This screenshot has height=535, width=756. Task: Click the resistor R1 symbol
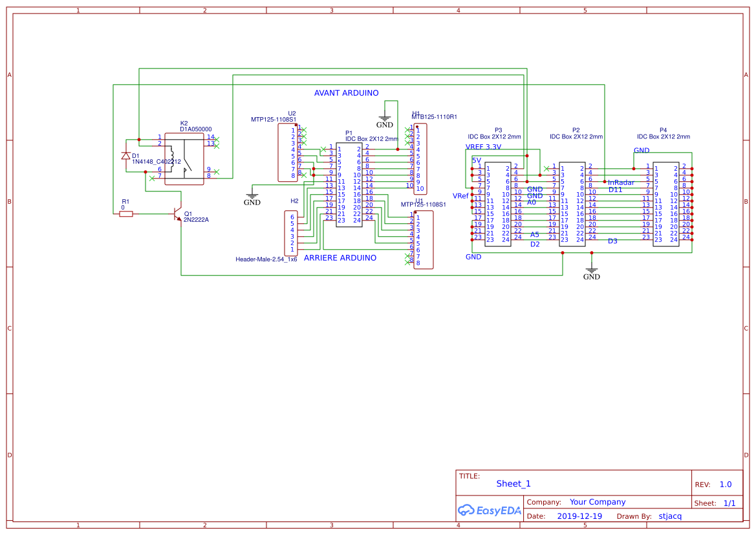coord(125,215)
